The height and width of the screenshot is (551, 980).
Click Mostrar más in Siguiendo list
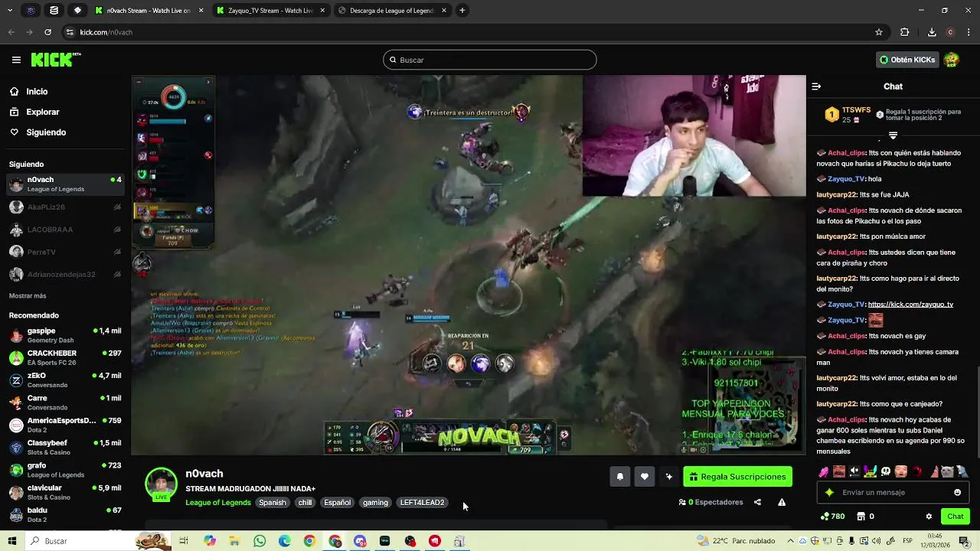point(28,295)
